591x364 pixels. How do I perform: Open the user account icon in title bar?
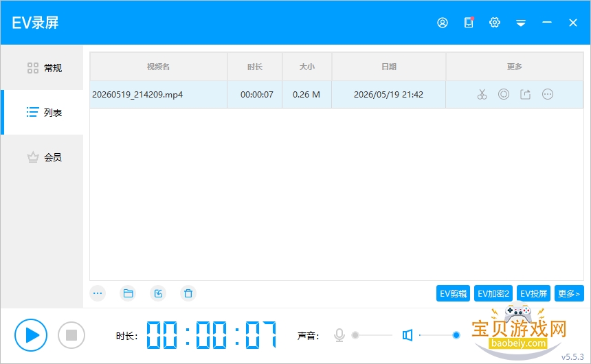(x=443, y=23)
